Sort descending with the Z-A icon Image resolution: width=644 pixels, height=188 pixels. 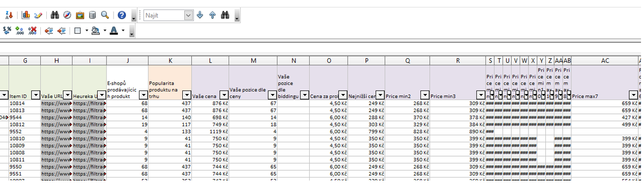coord(8,15)
